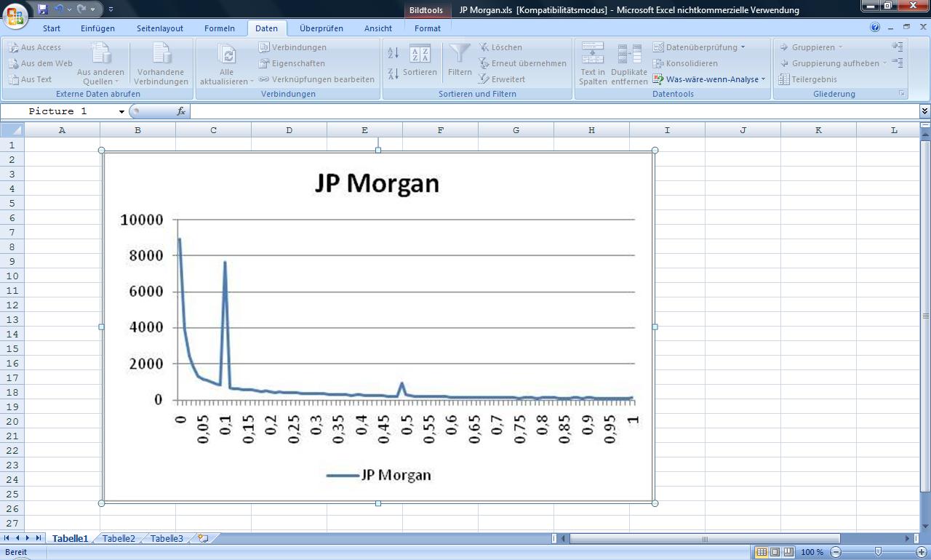Select row 27 header

[x=12, y=523]
